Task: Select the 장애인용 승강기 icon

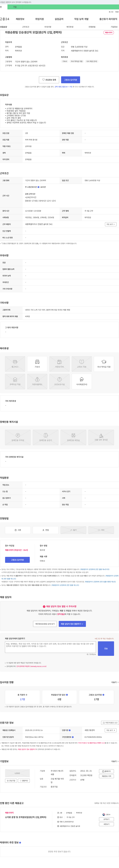Action: pyautogui.click(x=46, y=437)
